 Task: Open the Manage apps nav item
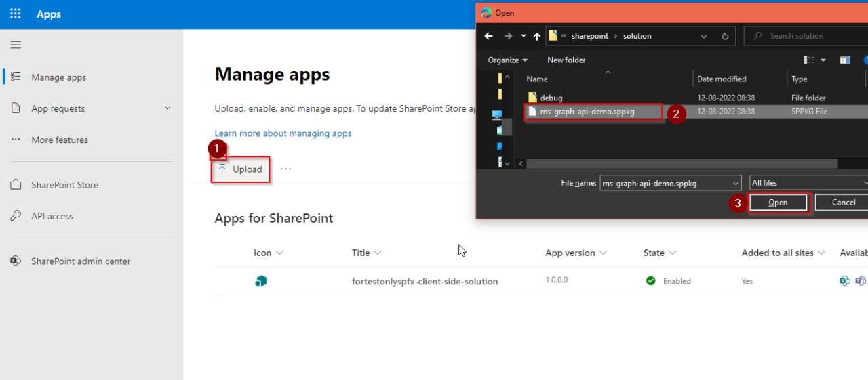tap(58, 77)
